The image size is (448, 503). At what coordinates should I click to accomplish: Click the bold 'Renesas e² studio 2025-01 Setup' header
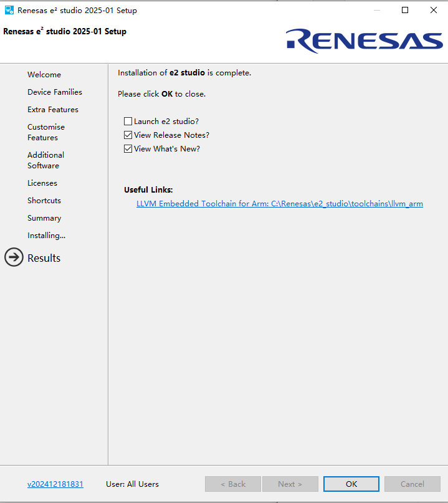65,31
